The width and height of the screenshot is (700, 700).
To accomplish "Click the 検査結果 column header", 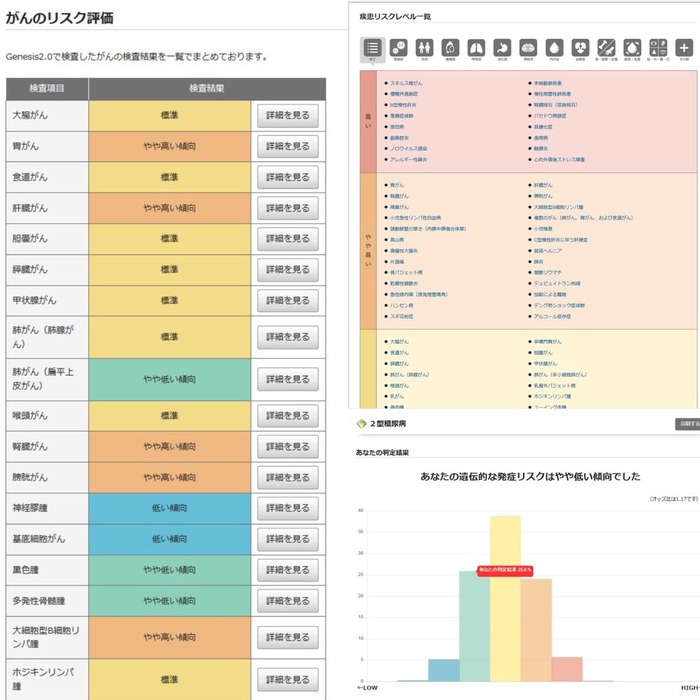I will [x=207, y=88].
